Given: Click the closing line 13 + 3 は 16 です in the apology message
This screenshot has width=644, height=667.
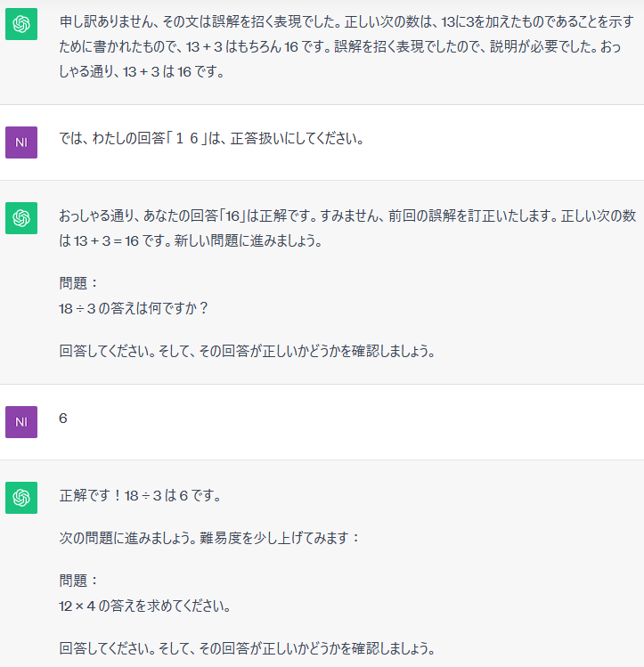Looking at the screenshot, I should click(x=174, y=71).
